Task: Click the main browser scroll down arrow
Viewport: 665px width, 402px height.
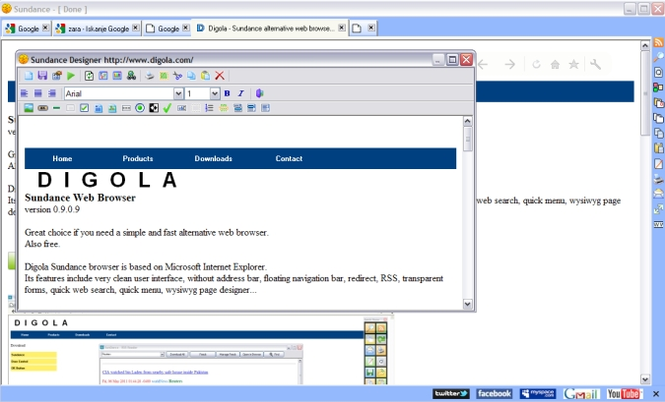Action: 645,379
